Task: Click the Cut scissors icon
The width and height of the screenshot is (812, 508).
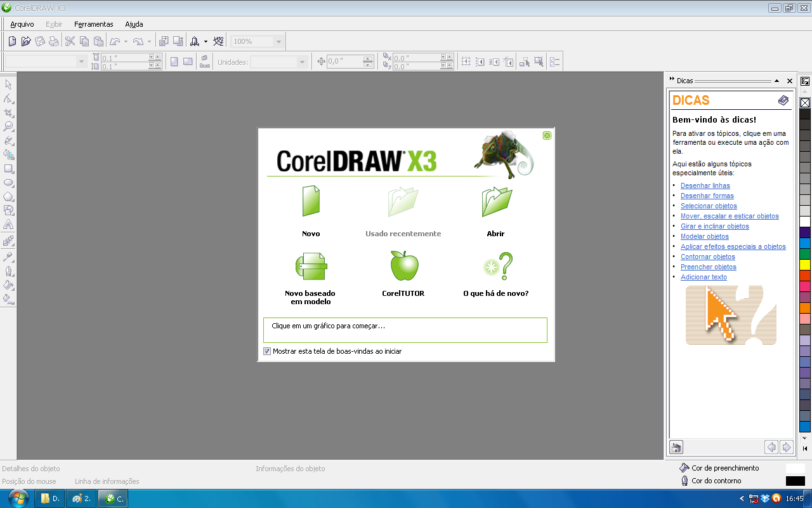Action: click(x=70, y=41)
